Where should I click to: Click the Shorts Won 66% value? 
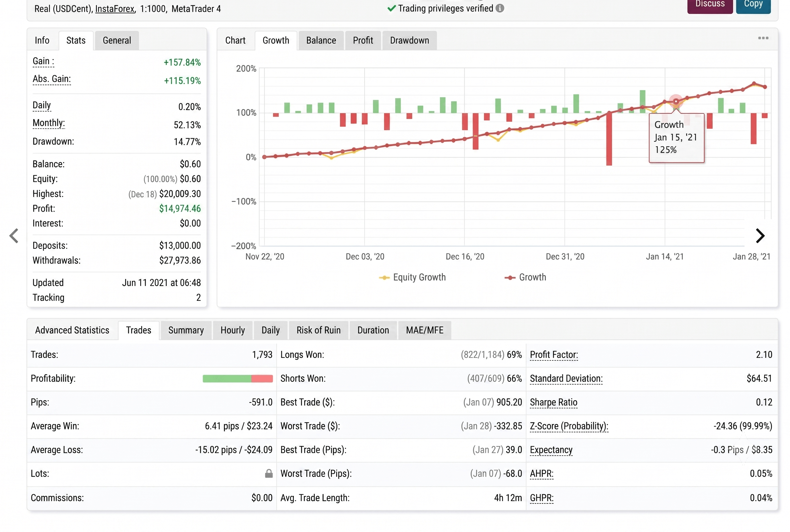point(514,379)
